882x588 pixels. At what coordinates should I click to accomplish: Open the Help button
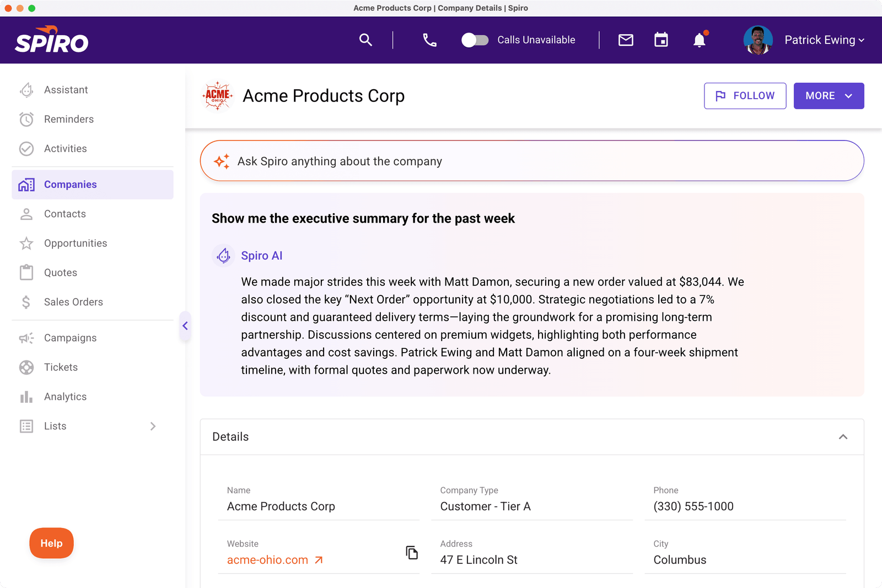[x=51, y=543]
